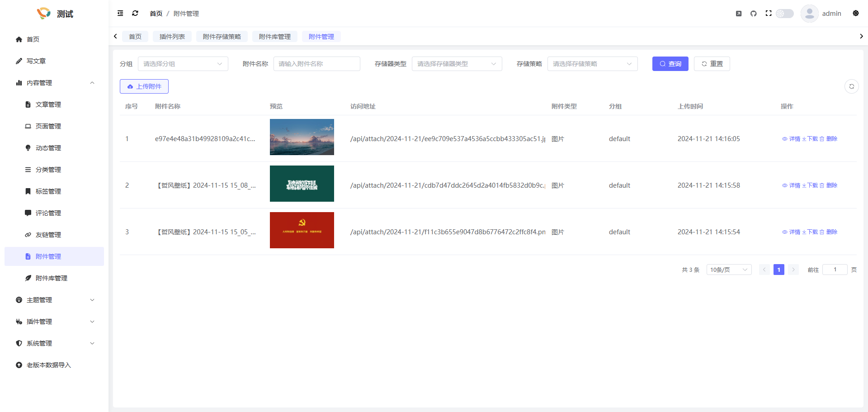The image size is (868, 412).
Task: Click the external link icon in header
Action: point(739,14)
